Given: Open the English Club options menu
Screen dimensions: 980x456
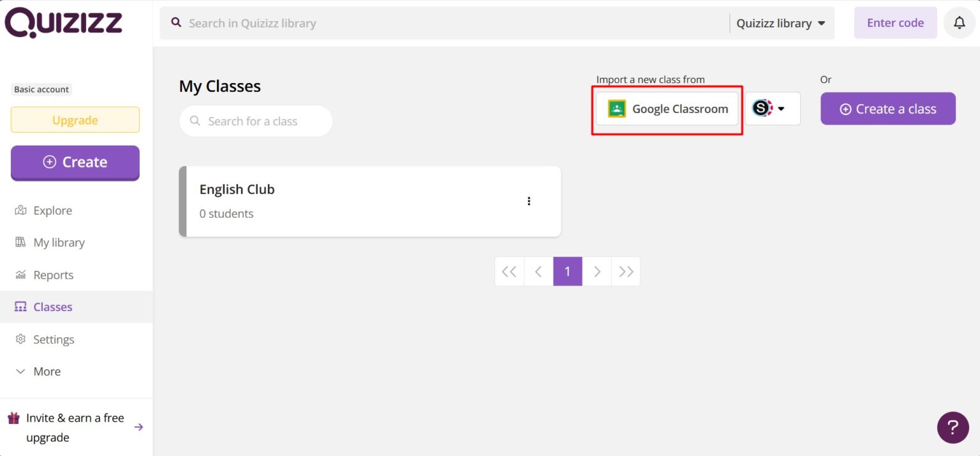Looking at the screenshot, I should pyautogui.click(x=529, y=201).
